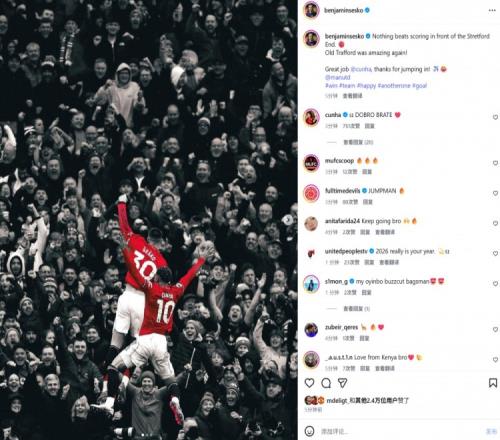The image size is (500, 440).
Task: Like the mufcscoop comment heart
Action: [x=495, y=163]
